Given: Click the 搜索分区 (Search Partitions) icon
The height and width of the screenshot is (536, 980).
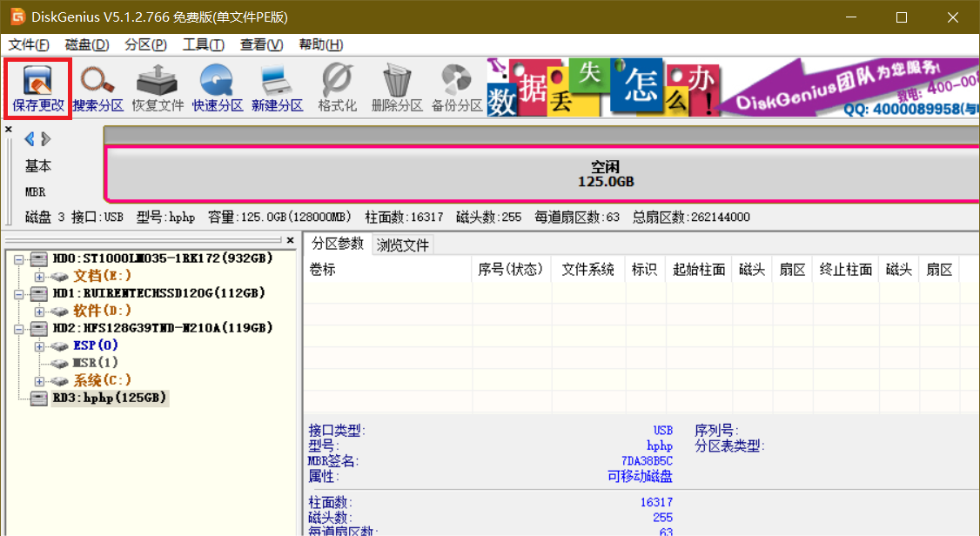Looking at the screenshot, I should 97,89.
